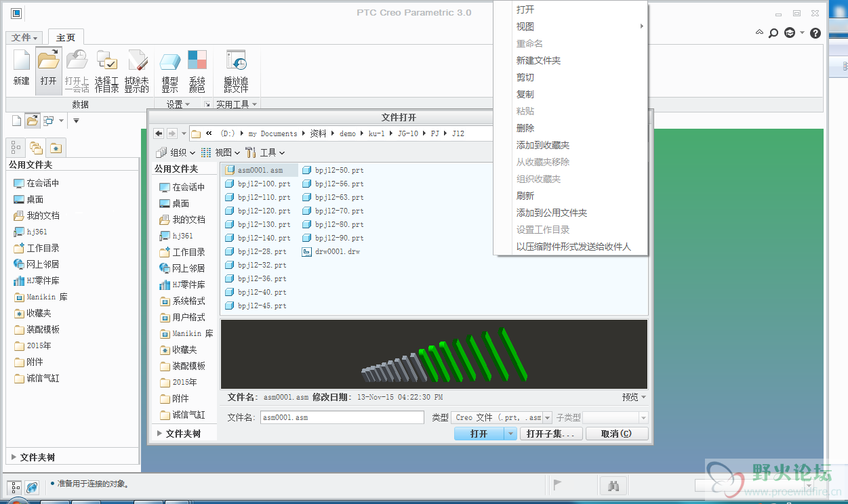Click 桌面 in the dialog's common folders
This screenshot has height=504, width=848.
(x=174, y=203)
